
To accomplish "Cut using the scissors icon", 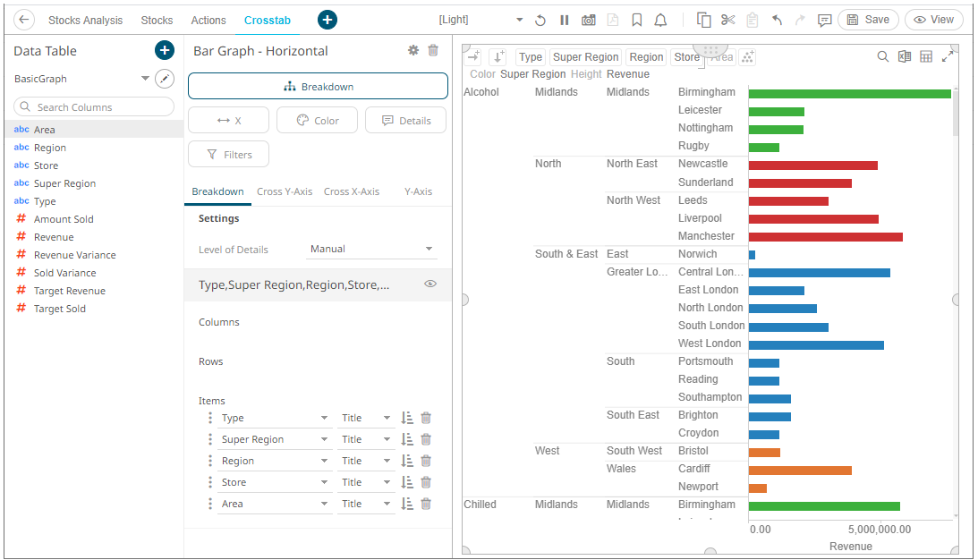I will coord(727,20).
